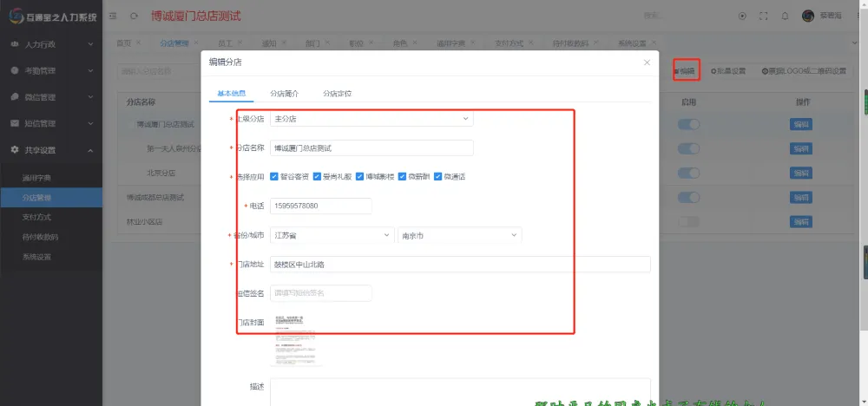Switch to the 分店简介 tab
The image size is (868, 406).
pos(284,93)
